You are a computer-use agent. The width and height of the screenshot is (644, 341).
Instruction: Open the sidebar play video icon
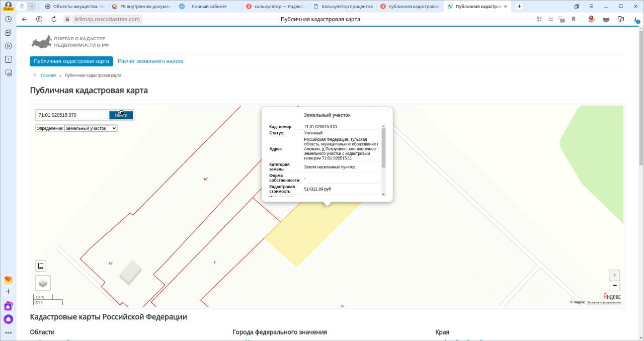pos(8,46)
